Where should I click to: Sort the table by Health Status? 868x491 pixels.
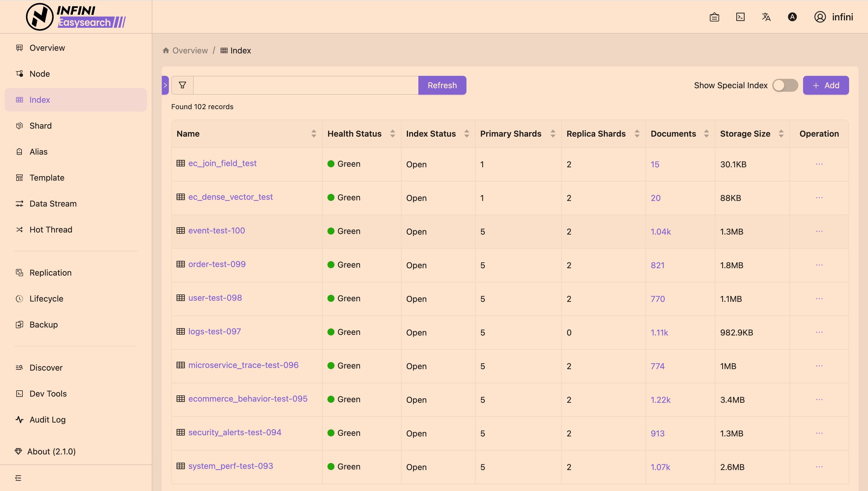coord(392,134)
